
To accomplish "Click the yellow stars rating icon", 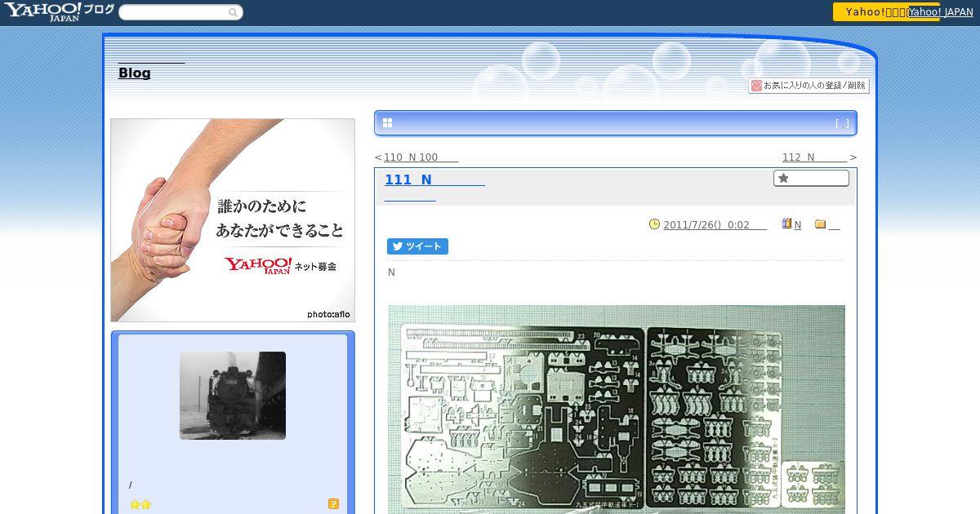I will point(140,505).
